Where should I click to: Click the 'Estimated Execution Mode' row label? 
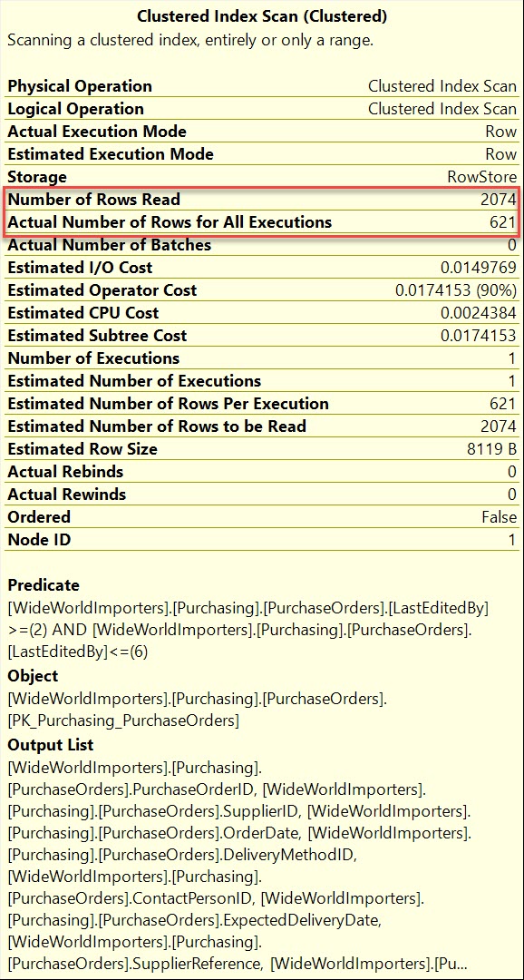pos(111,153)
